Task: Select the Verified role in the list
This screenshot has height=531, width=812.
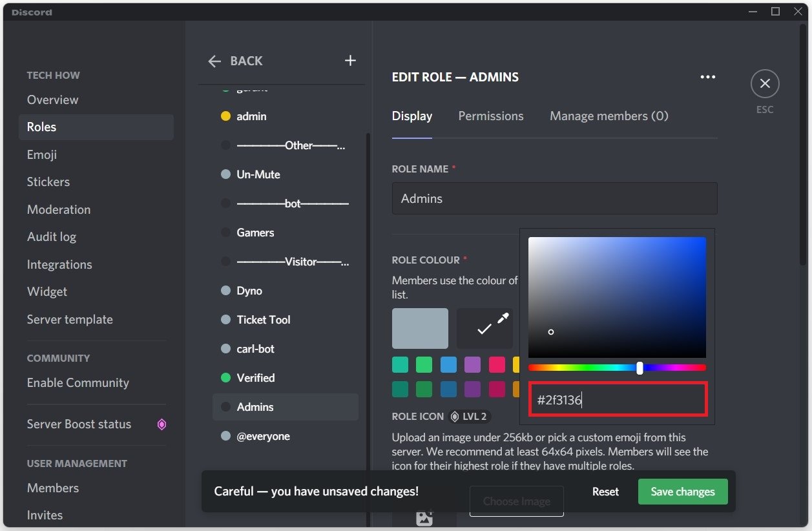Action: 256,377
